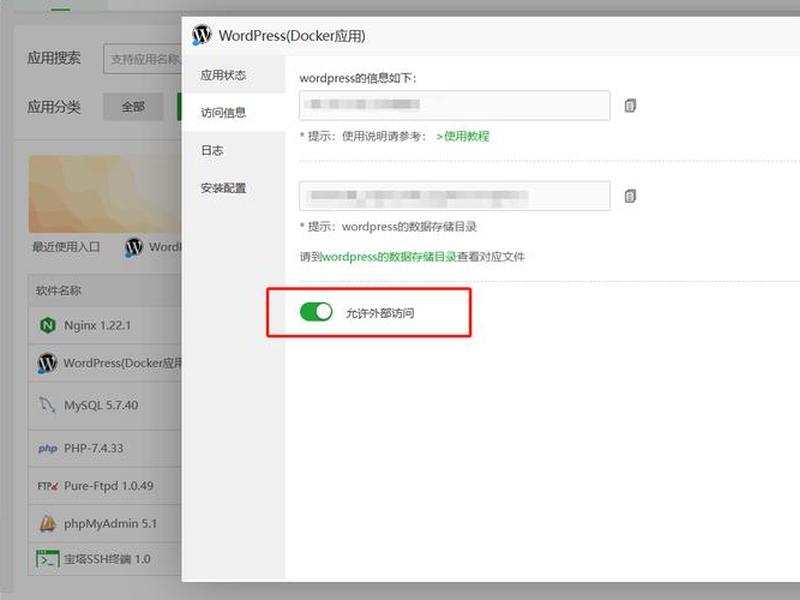Copy the wordpress access info field

[x=630, y=106]
